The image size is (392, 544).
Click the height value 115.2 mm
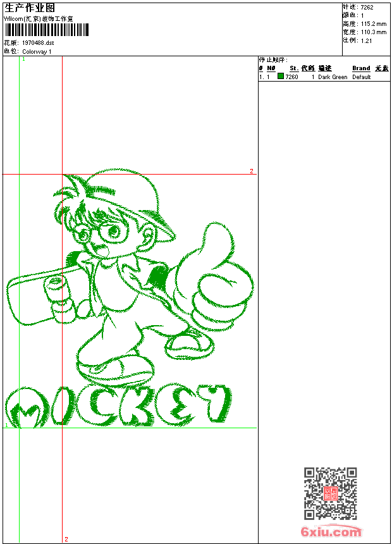point(374,24)
